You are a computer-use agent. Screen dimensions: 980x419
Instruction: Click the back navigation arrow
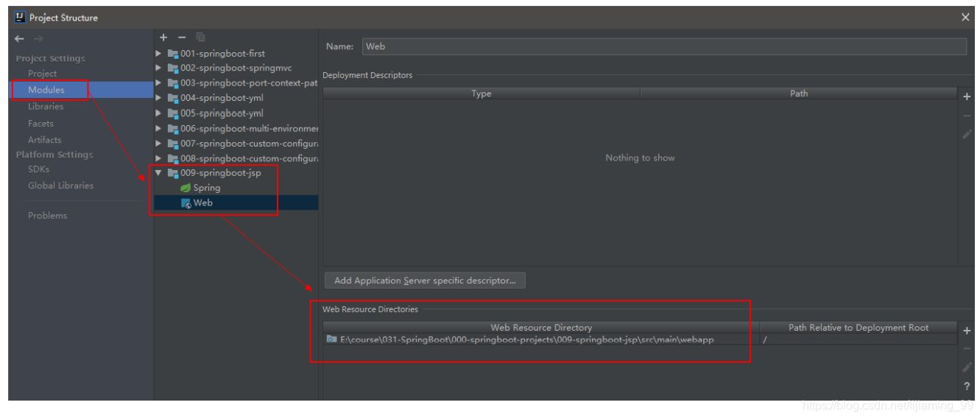19,39
